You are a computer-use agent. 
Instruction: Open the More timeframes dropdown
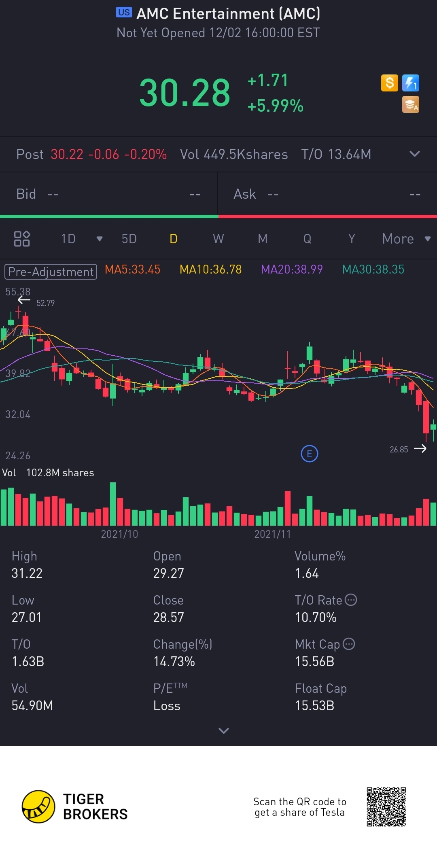coord(406,239)
